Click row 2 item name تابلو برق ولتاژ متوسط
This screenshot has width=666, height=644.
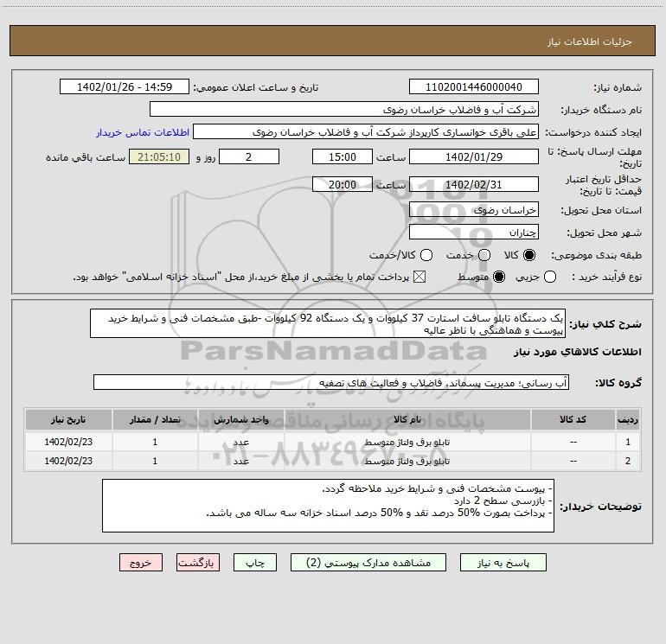click(x=407, y=461)
